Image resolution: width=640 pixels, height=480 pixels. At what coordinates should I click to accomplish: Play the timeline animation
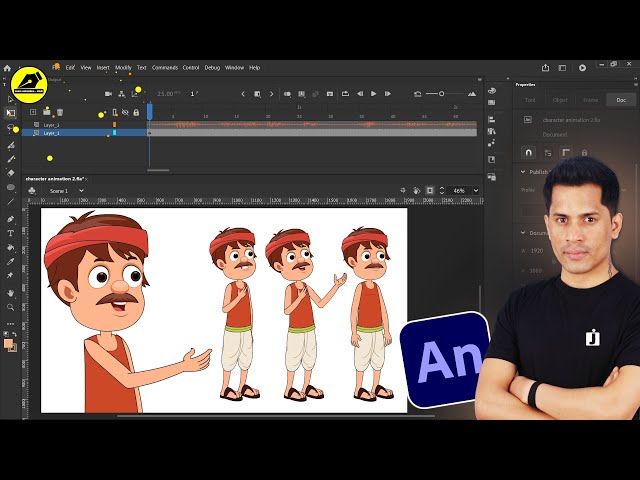coord(373,94)
